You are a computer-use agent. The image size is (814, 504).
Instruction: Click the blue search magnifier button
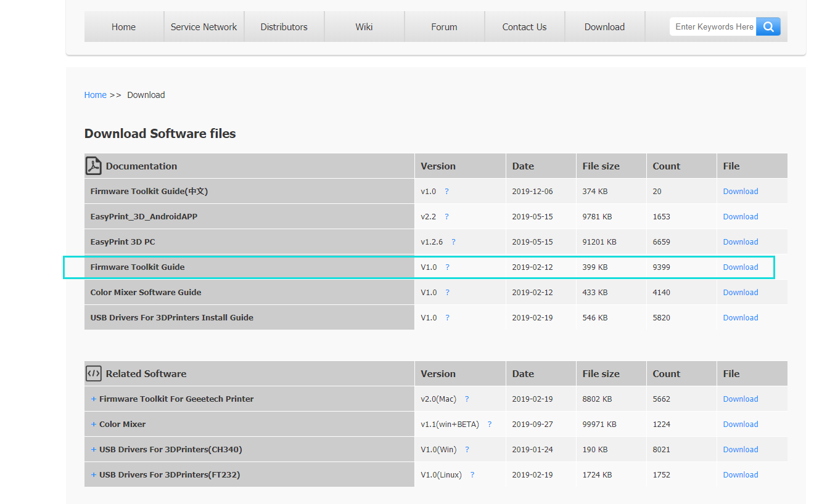pyautogui.click(x=768, y=26)
